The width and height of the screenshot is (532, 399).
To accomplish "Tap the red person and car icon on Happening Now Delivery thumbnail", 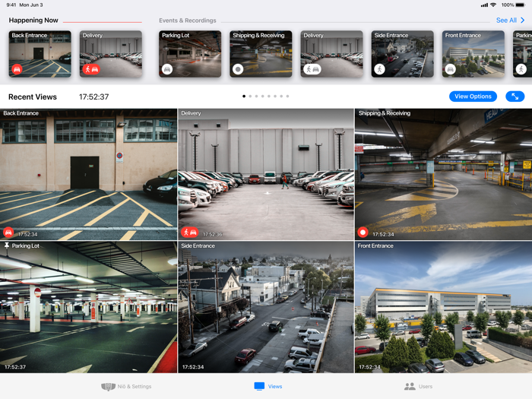I will point(91,69).
